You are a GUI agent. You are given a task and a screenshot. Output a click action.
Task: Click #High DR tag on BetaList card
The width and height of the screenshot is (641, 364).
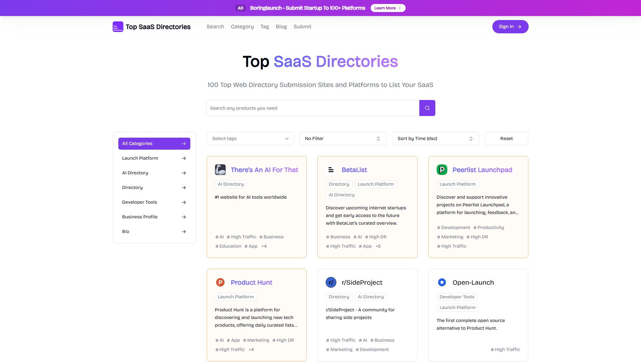tap(376, 237)
